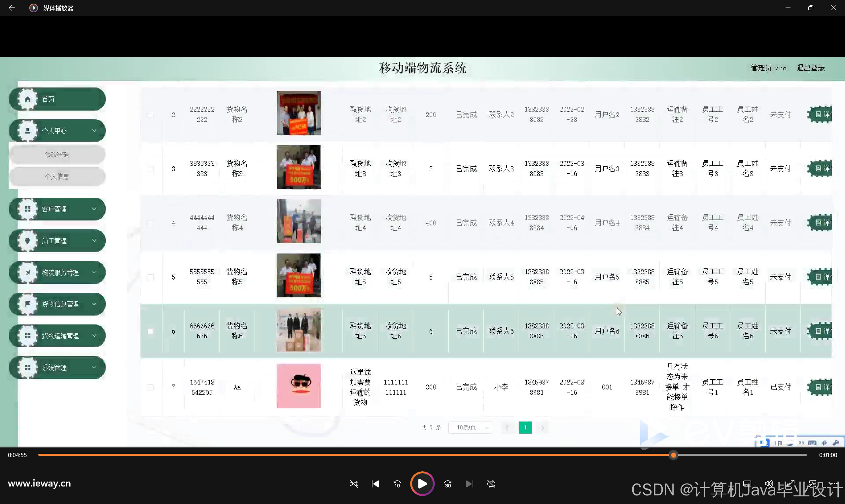Viewport: 845px width, 504px height.
Task: Click the back arrow in the media player
Action: 12,8
